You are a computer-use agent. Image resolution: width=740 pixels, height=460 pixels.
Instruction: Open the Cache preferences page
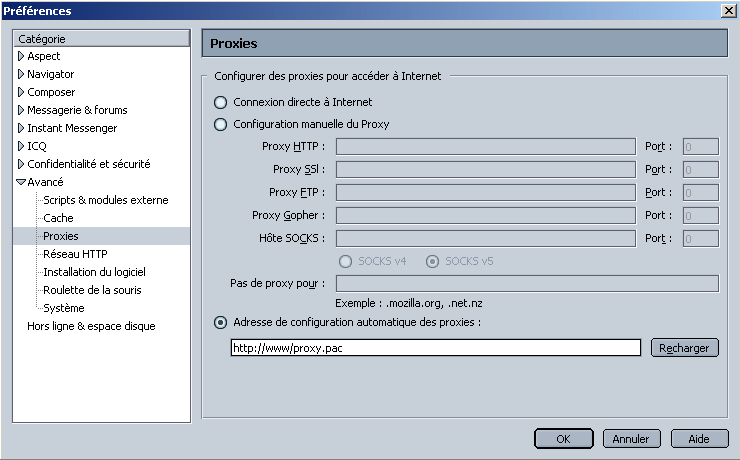[58, 218]
